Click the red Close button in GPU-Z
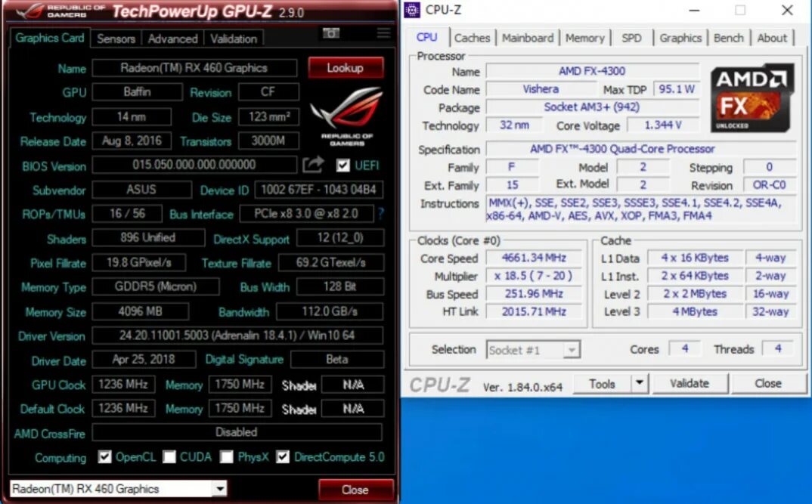The height and width of the screenshot is (504, 812). tap(355, 490)
